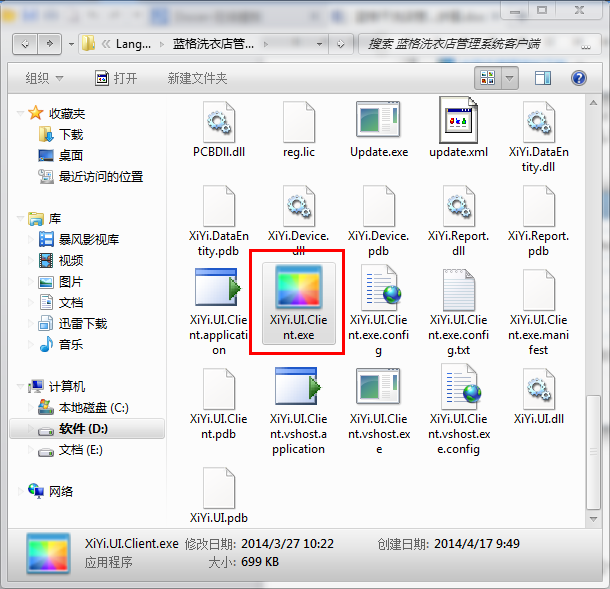
Task: Expand the view options dropdown arrow
Action: coord(510,78)
